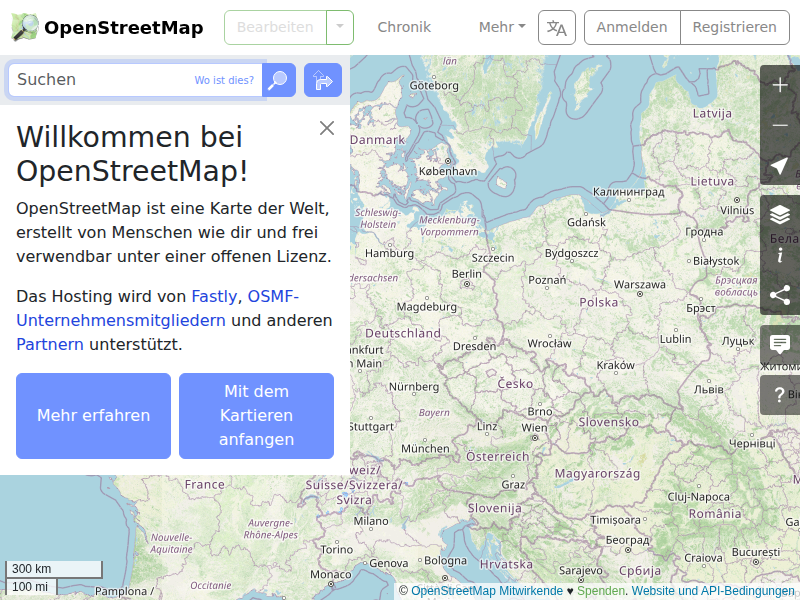
Task: Click the Anmelden button
Action: [631, 27]
